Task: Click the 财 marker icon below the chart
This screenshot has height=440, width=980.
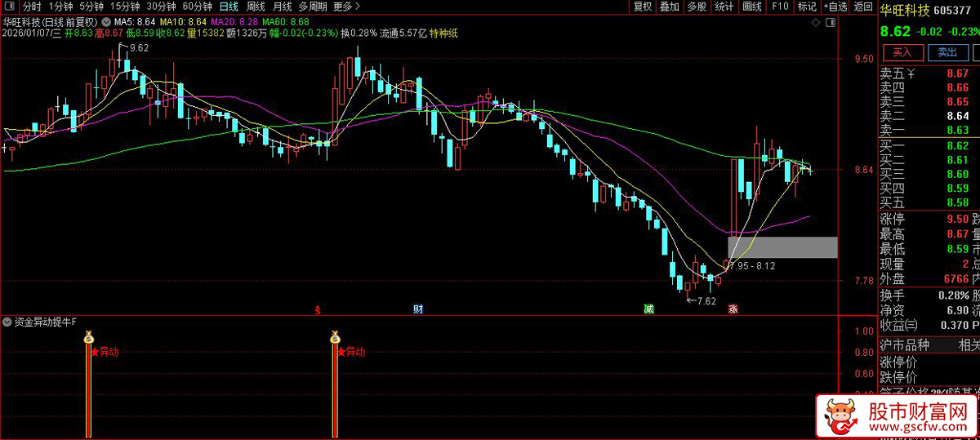Action: pos(418,309)
